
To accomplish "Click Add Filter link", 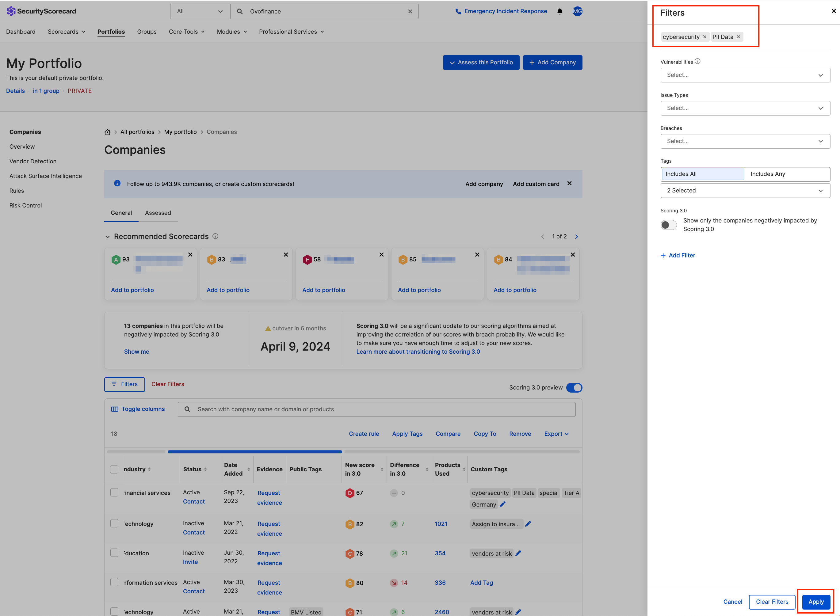I will click(678, 255).
